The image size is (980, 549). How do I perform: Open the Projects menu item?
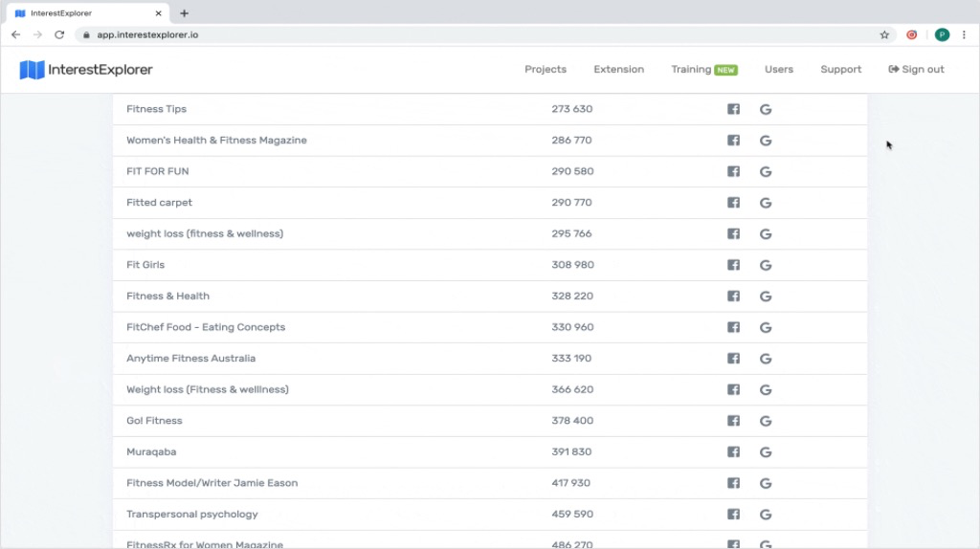[x=545, y=69]
